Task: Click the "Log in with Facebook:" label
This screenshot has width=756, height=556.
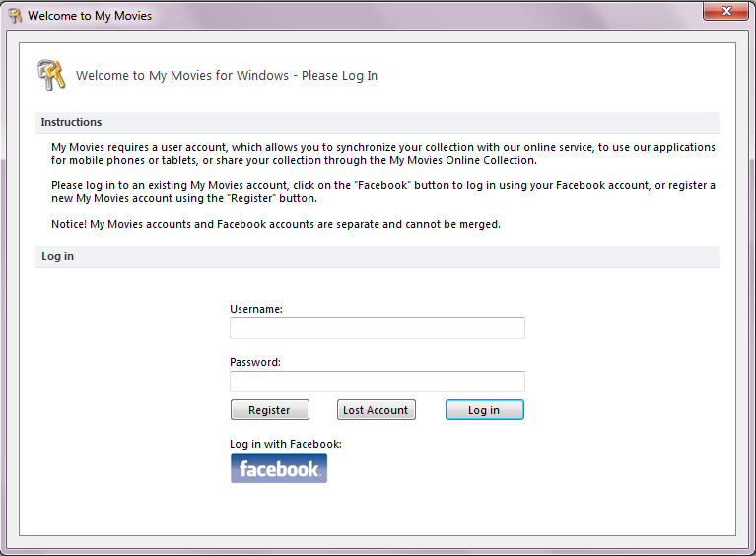Action: click(x=286, y=444)
